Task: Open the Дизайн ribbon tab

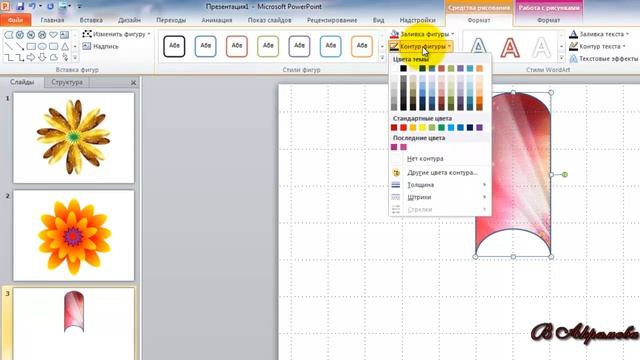Action: click(x=129, y=20)
